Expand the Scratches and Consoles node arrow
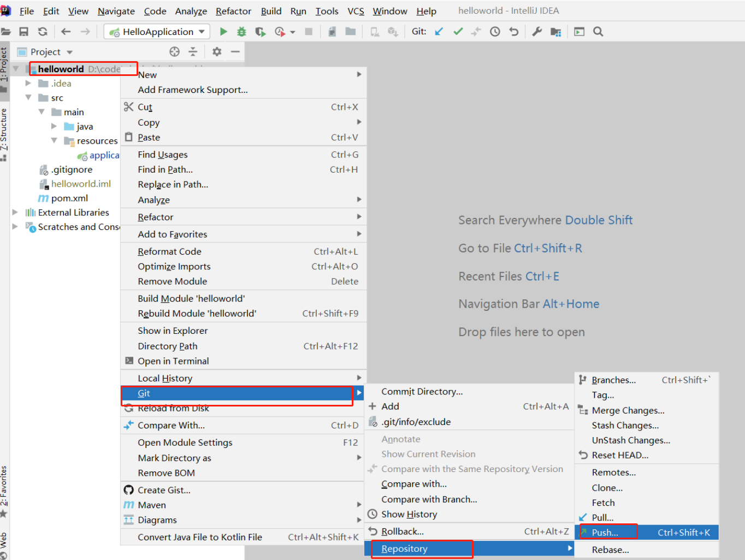The image size is (745, 560). [x=15, y=226]
